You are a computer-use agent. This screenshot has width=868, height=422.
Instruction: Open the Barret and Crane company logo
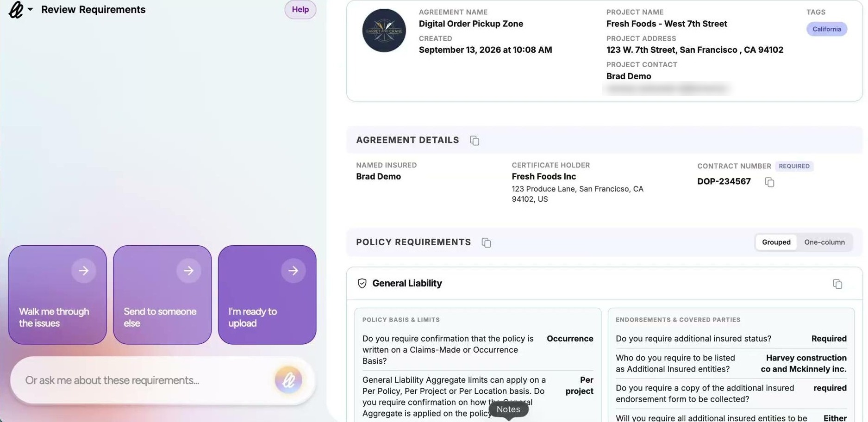(384, 31)
